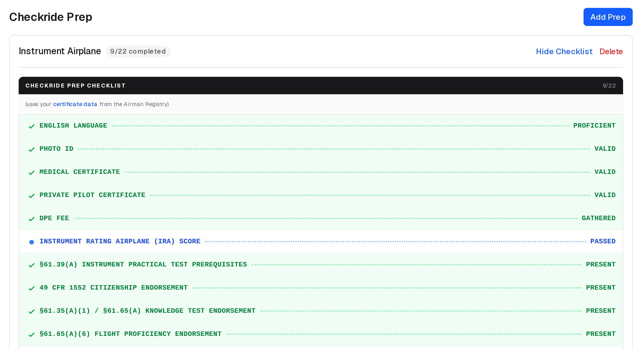
Task: Click the GATHERED status for DPE Fee
Action: (x=599, y=218)
